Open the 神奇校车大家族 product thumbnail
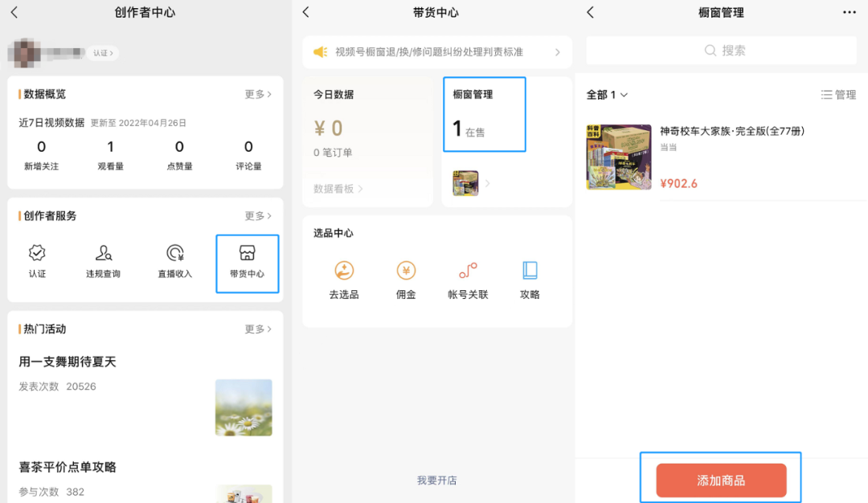The height and width of the screenshot is (503, 868). click(618, 157)
